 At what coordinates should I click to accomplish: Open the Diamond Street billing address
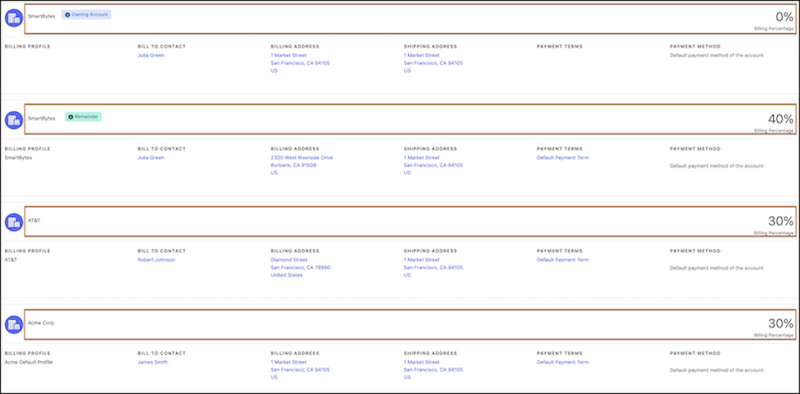pos(289,260)
